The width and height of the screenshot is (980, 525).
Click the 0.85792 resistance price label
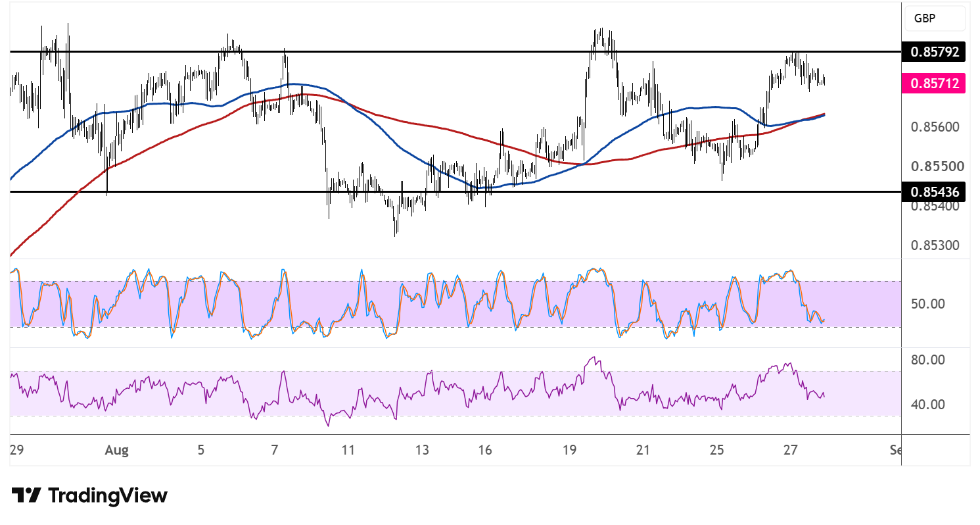[935, 51]
